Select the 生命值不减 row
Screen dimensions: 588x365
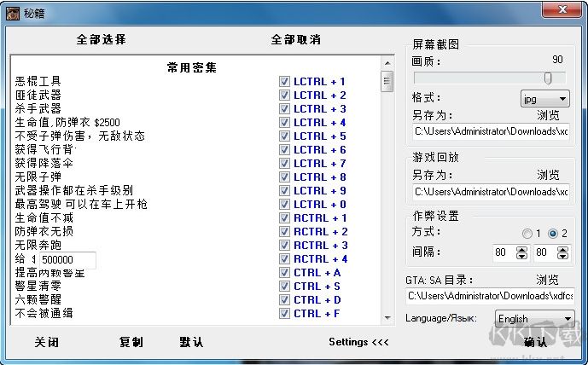44,217
